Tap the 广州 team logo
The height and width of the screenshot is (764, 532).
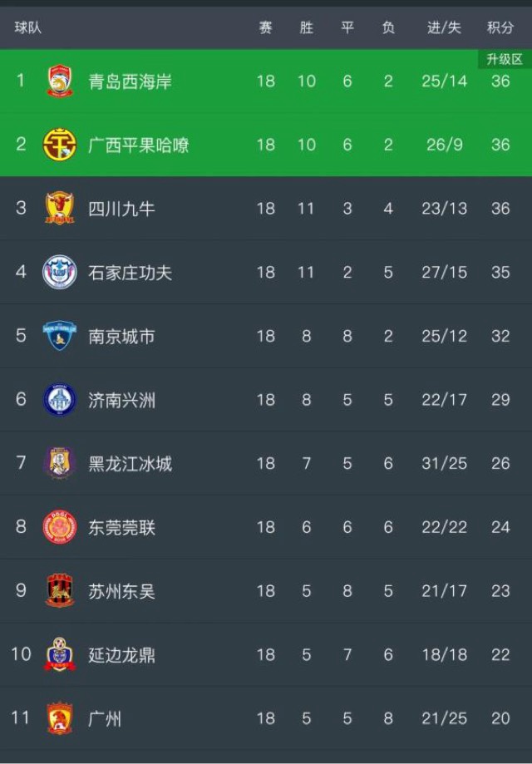(59, 718)
